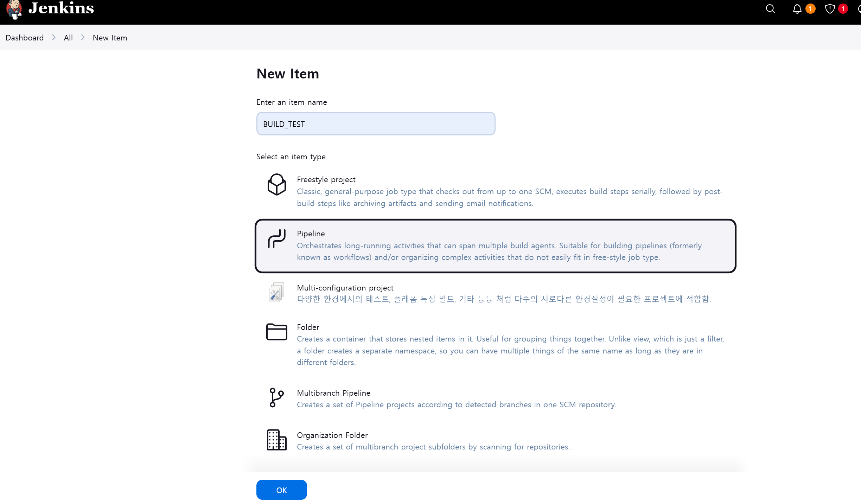Select the Organization Folder item type
861x504 pixels.
point(332,435)
